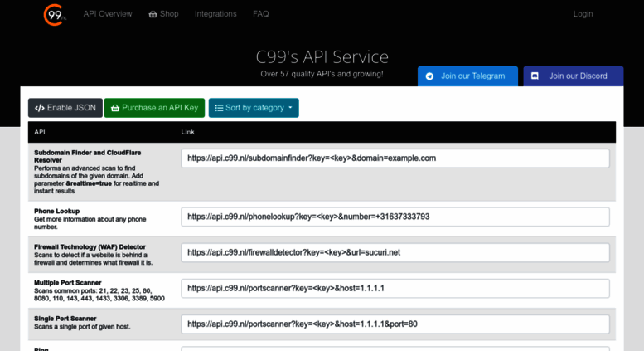Screen dimensions: 644x351
Task: Join our Telegram channel
Action: (467, 76)
